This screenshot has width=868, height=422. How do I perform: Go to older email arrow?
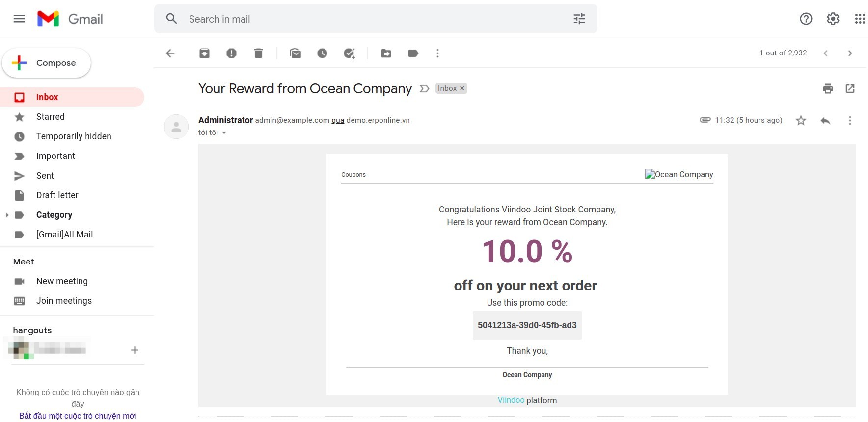850,53
